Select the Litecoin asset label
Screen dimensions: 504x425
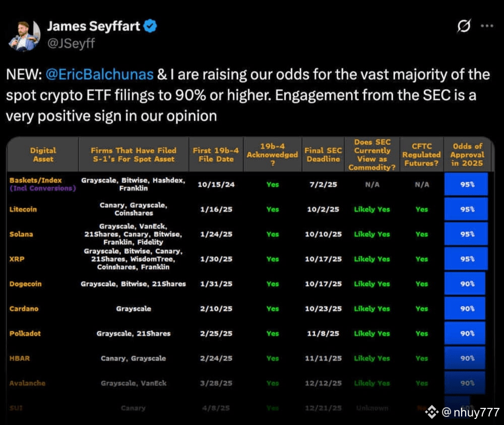coord(23,209)
